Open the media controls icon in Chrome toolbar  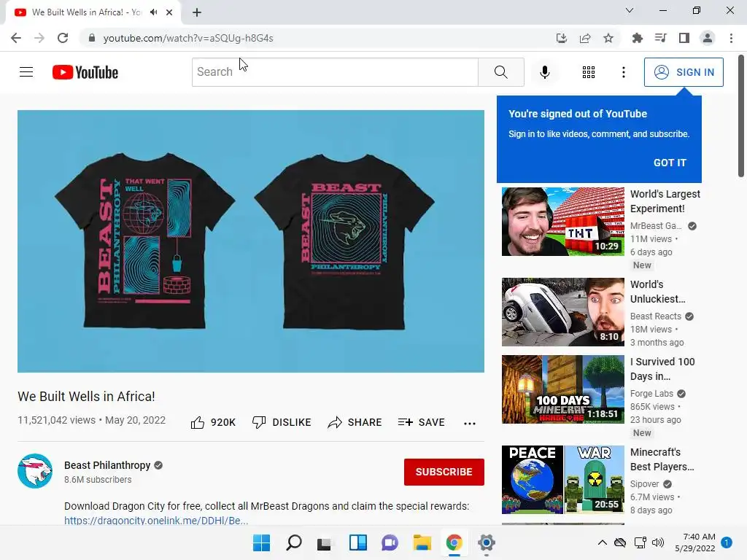point(661,38)
